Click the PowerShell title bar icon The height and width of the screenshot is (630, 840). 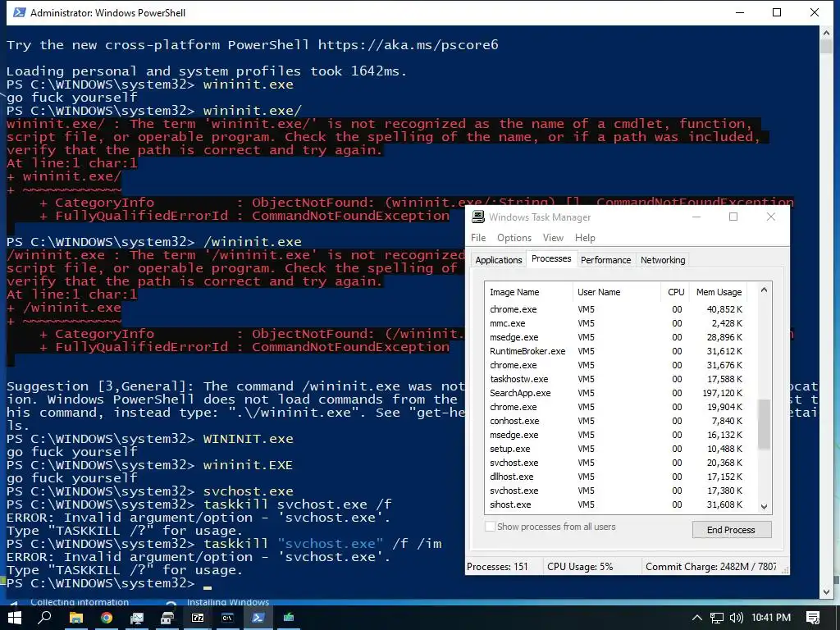pyautogui.click(x=20, y=12)
